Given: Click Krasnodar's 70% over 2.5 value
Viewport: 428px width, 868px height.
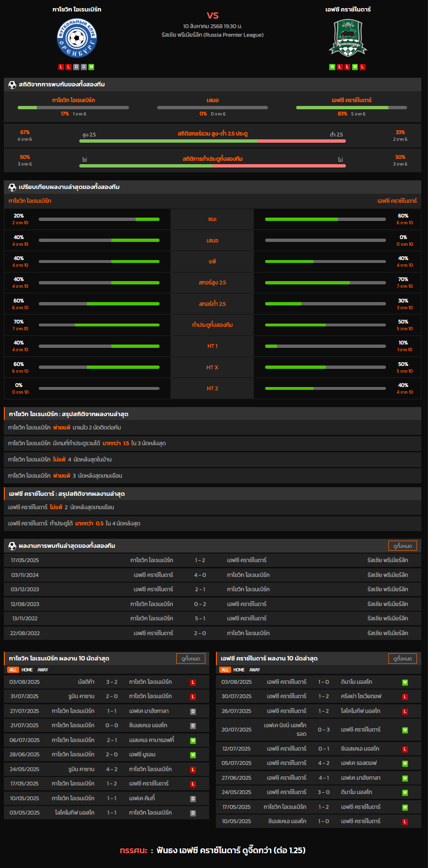Looking at the screenshot, I should pos(403,279).
